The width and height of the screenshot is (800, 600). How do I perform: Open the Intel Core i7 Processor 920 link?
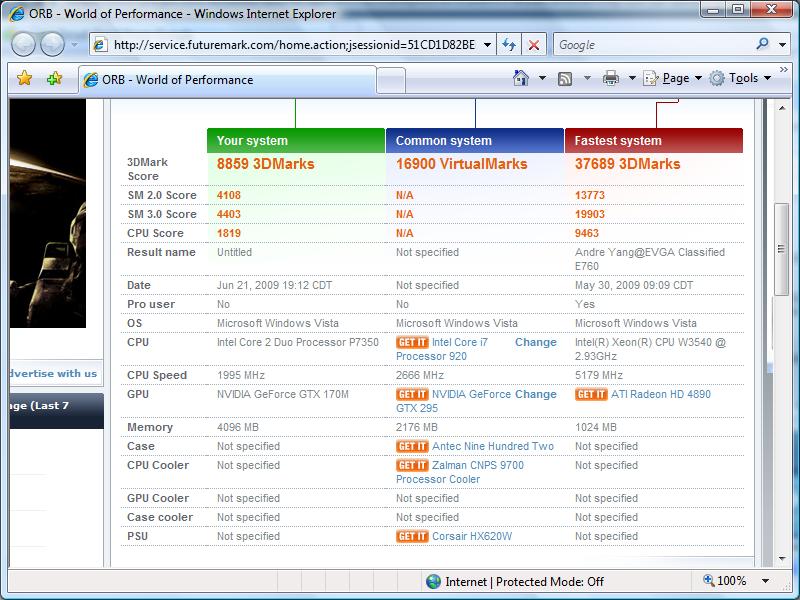442,349
